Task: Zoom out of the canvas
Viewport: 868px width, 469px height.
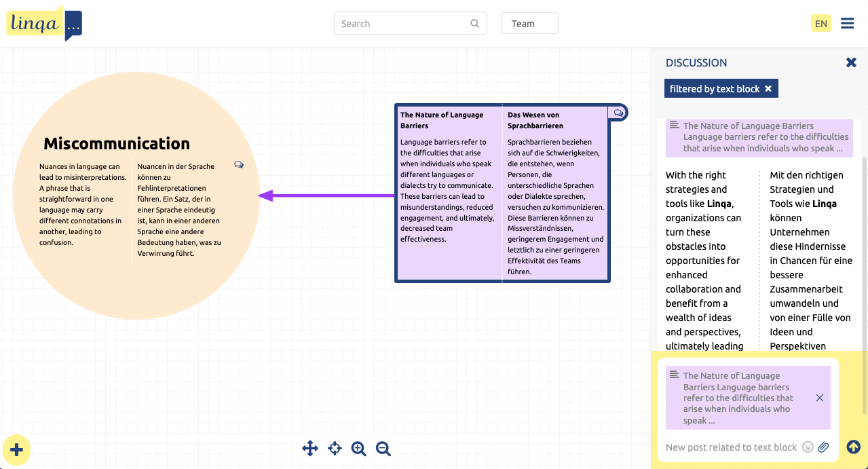Action: pos(383,448)
